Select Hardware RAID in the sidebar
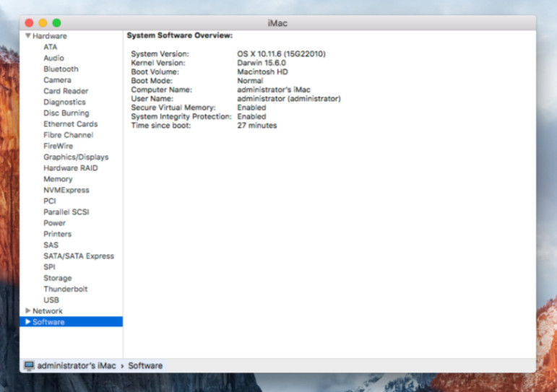Screen dimensions: 557x392 coord(70,168)
